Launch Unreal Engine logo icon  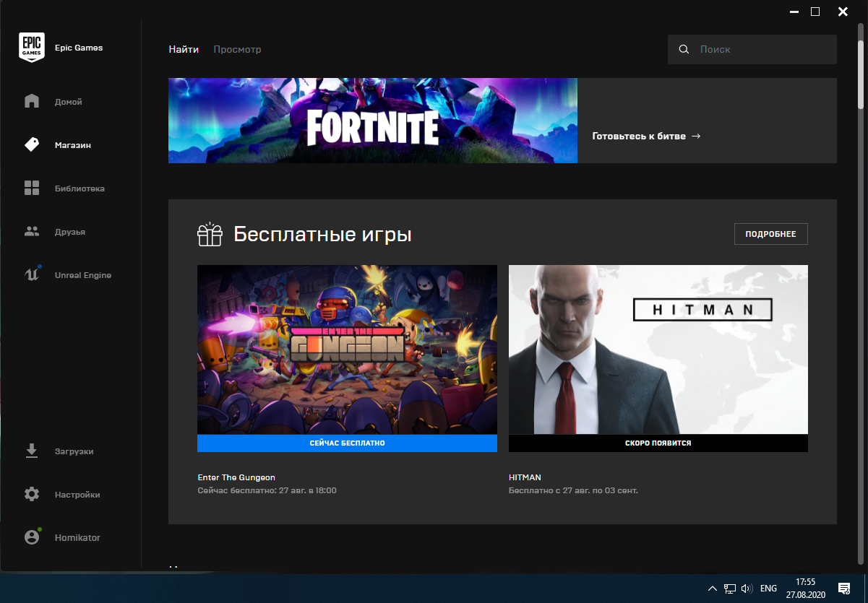point(32,274)
